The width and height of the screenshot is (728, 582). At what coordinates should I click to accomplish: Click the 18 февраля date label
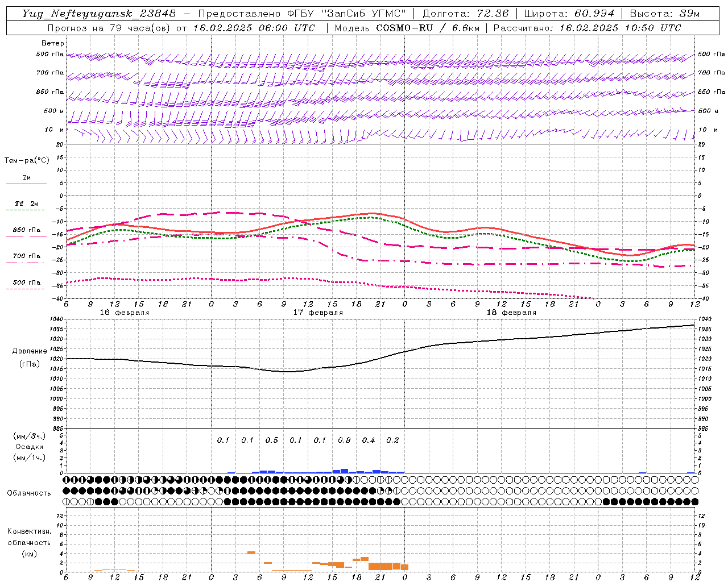tap(511, 313)
